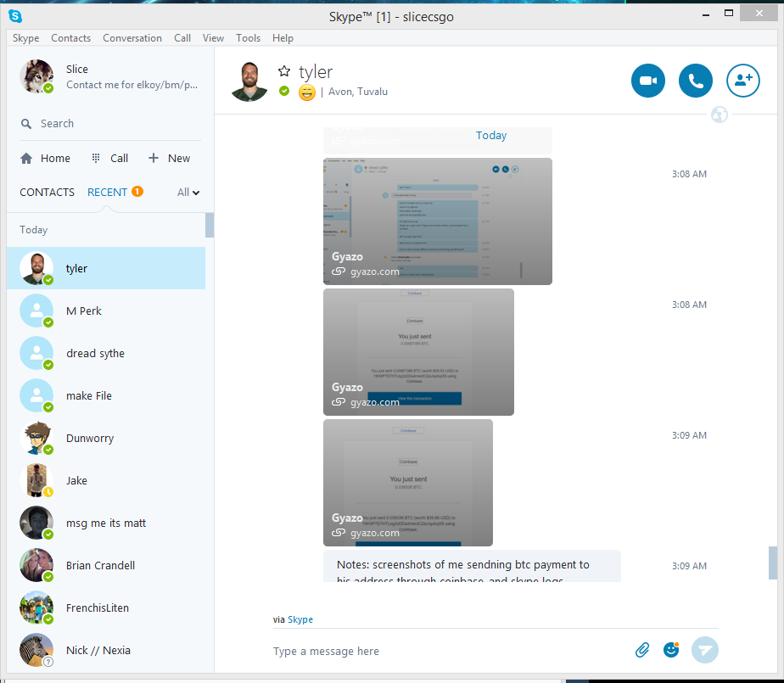Open the M Perk conversation
Viewport: 784px width, 683px height.
point(106,311)
